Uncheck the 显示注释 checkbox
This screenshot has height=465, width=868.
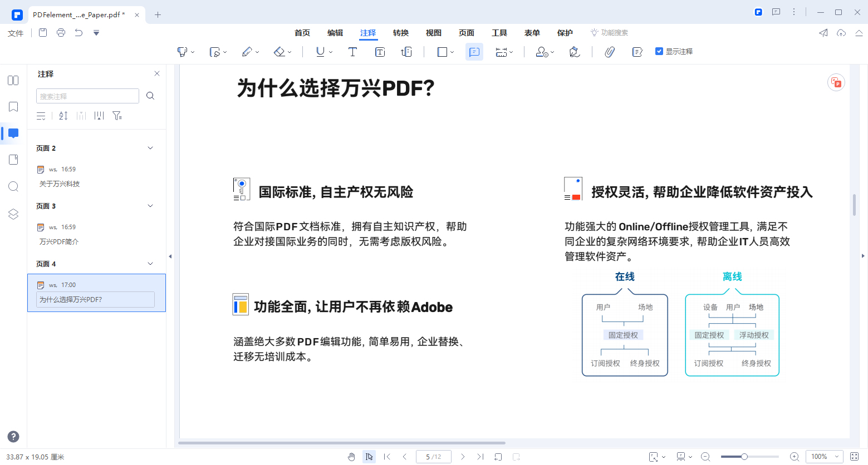tap(659, 51)
